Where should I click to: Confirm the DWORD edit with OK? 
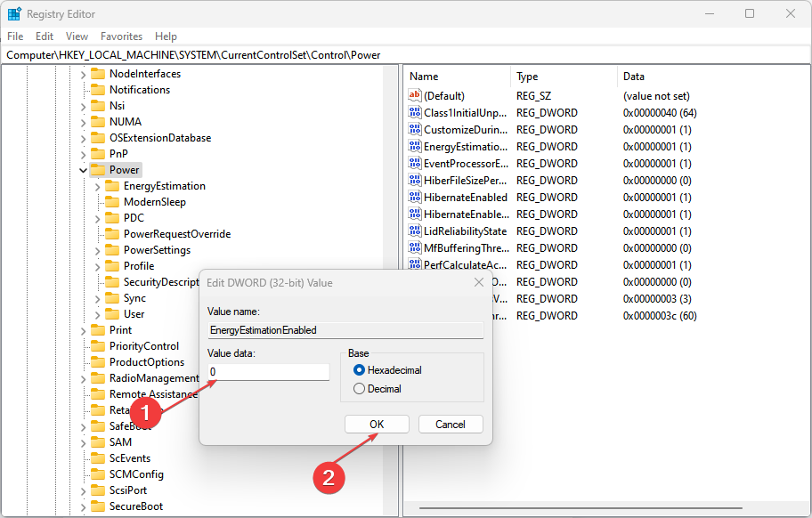click(377, 425)
